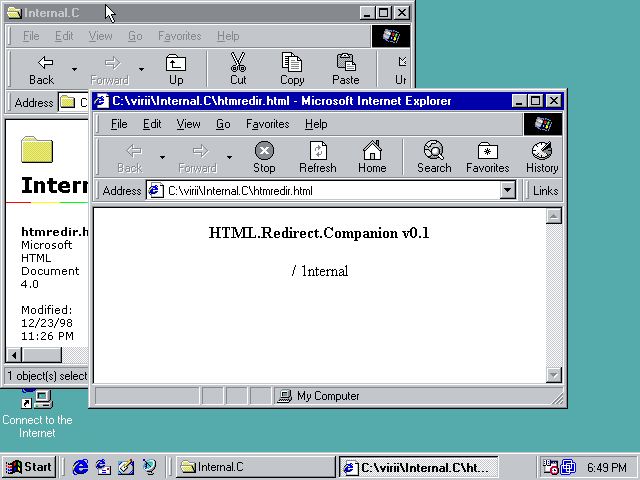Click My Computer zone in status bar

(x=318, y=396)
